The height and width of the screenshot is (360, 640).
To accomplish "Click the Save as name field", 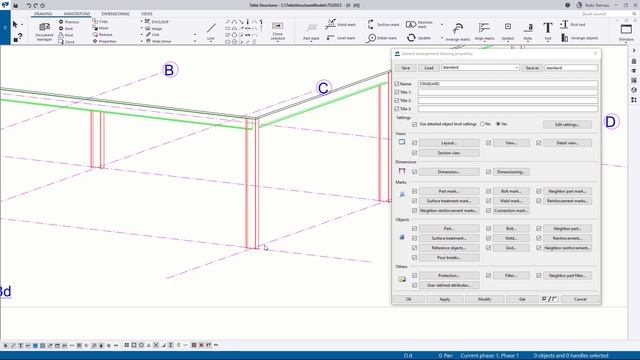I will coord(571,68).
